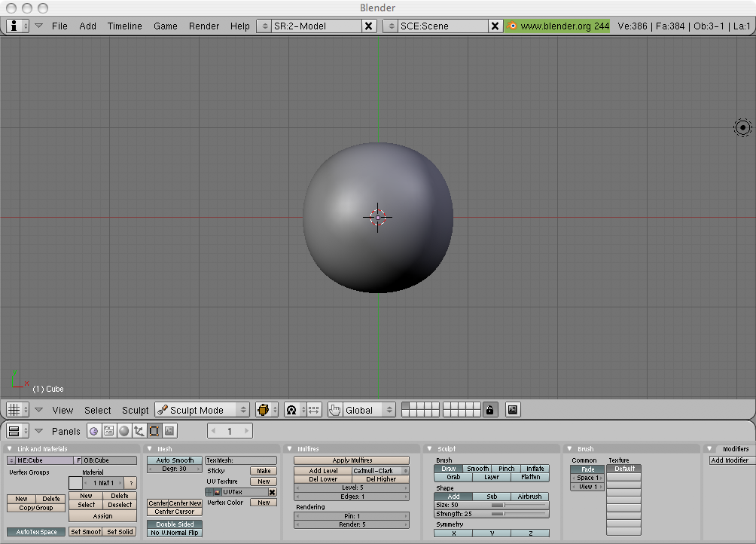The height and width of the screenshot is (544, 756).
Task: Click the Apply Multires button
Action: click(352, 460)
